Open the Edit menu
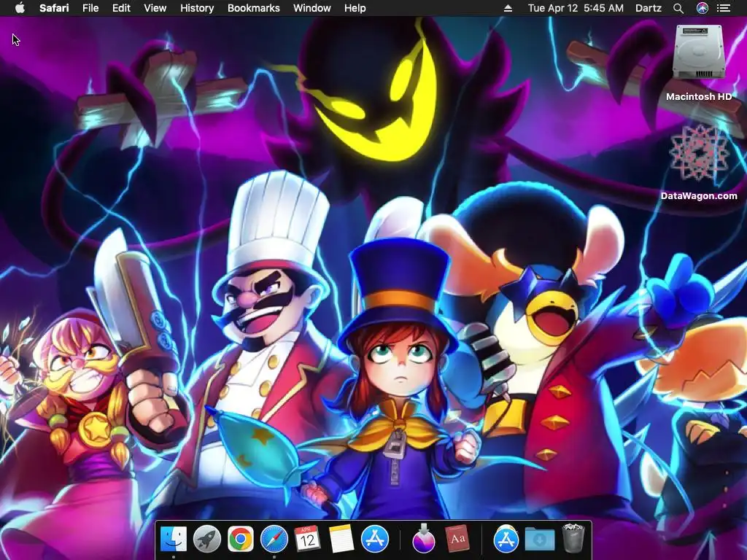Viewport: 747px width, 560px height. pos(121,8)
